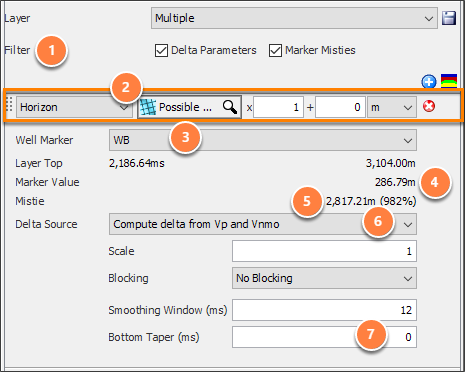Remove the horizon row with red X

click(x=429, y=107)
